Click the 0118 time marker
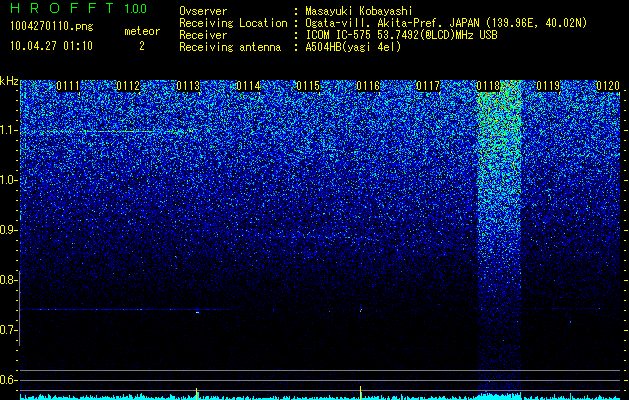Screen dimensions: 629x400 click(x=488, y=86)
